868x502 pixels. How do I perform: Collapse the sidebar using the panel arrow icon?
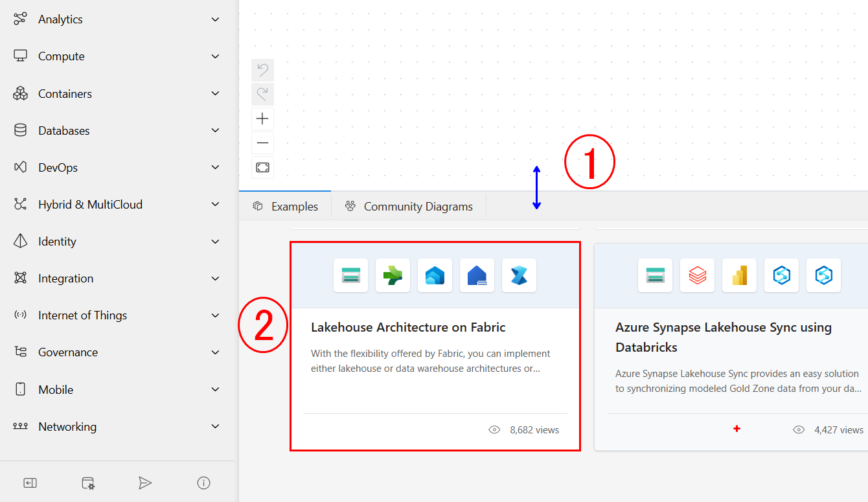(x=30, y=483)
